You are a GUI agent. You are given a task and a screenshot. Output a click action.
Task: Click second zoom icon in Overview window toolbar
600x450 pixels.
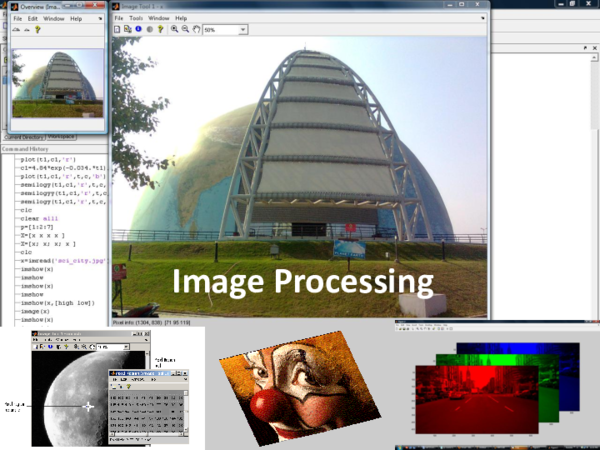click(27, 29)
